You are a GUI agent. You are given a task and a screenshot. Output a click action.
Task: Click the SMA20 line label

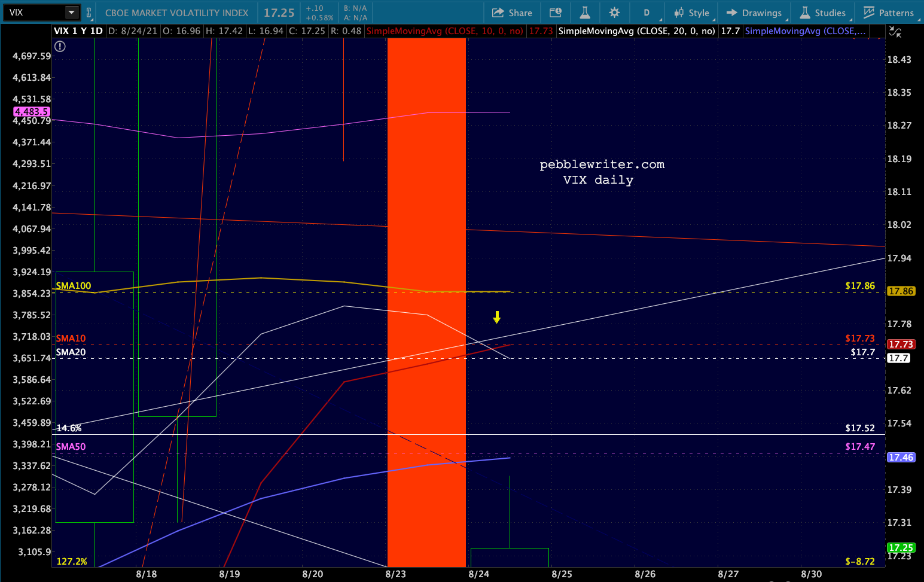(71, 352)
